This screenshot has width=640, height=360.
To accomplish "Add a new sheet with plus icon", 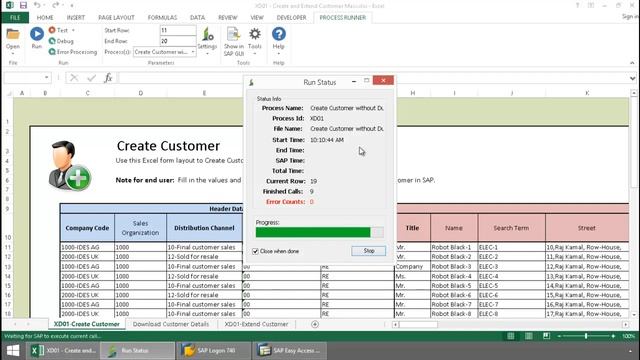I will point(315,324).
